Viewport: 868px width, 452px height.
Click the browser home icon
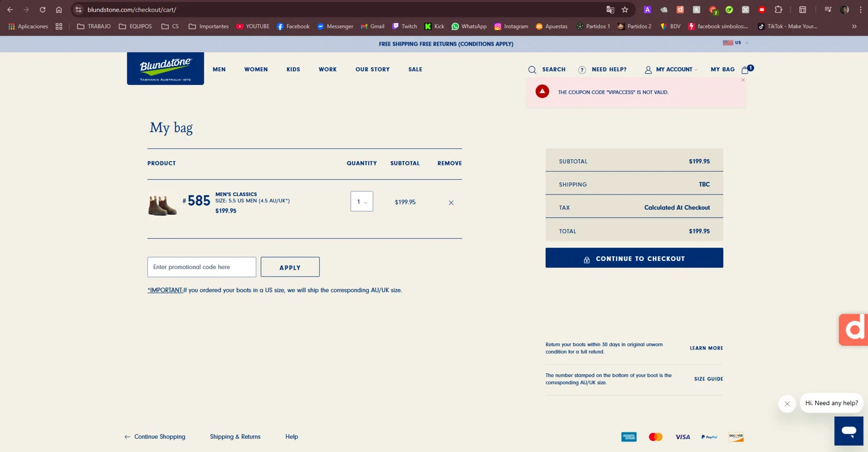(58, 9)
